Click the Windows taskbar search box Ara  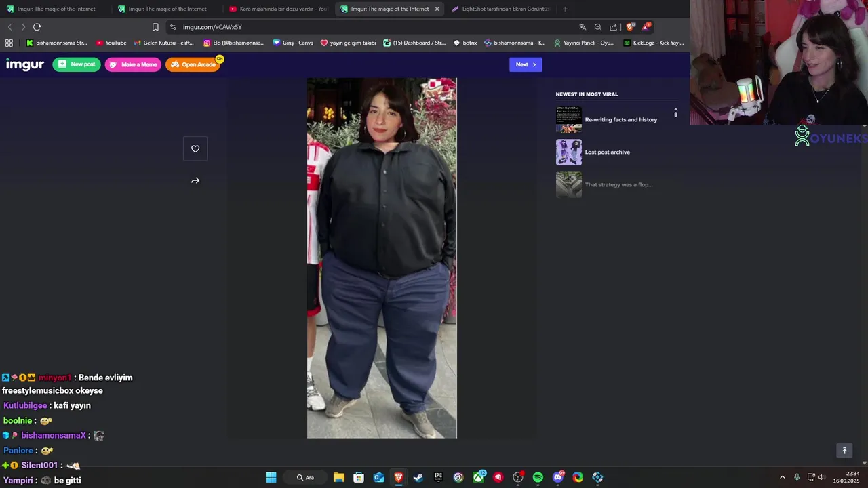coord(306,477)
